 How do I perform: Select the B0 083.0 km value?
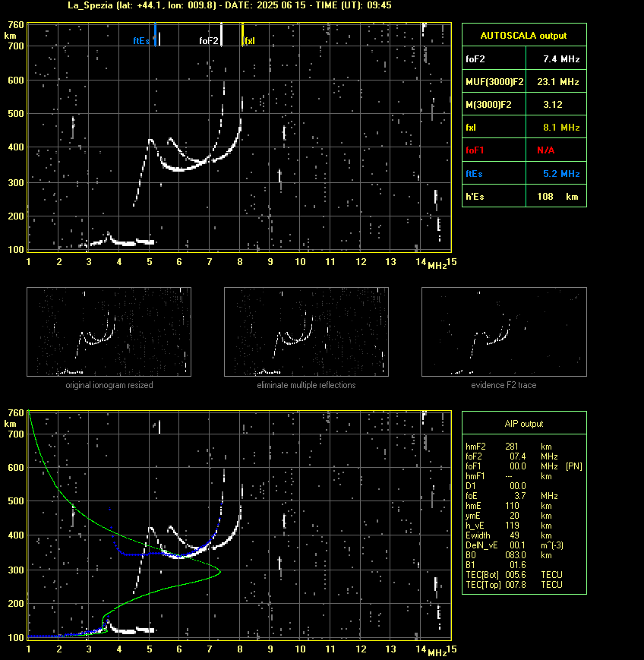point(515,555)
